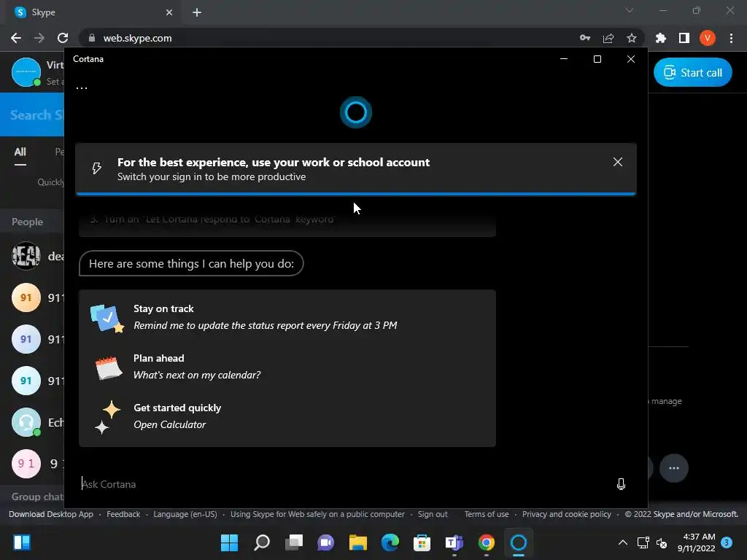Click the Skype profile avatar
Screen dimensions: 747x560
click(26, 72)
